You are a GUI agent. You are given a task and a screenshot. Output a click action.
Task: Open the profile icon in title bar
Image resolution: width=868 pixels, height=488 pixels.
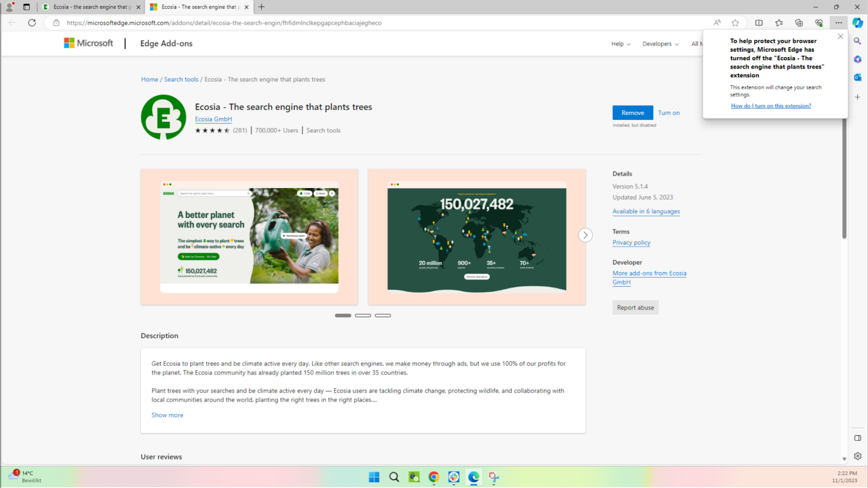point(9,7)
